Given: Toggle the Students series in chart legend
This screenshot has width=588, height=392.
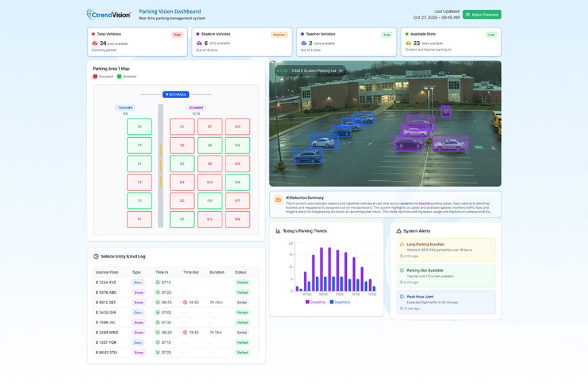Looking at the screenshot, I should point(315,302).
